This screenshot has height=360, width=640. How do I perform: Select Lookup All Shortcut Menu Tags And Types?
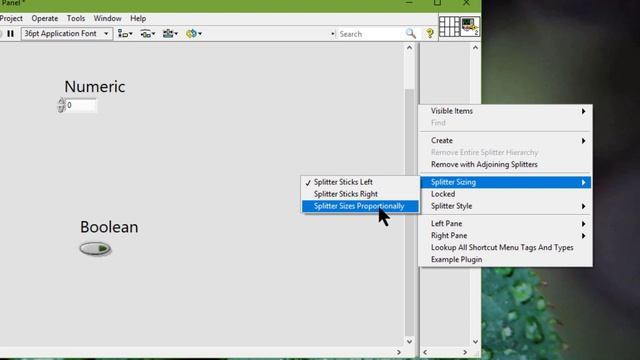pos(506,247)
